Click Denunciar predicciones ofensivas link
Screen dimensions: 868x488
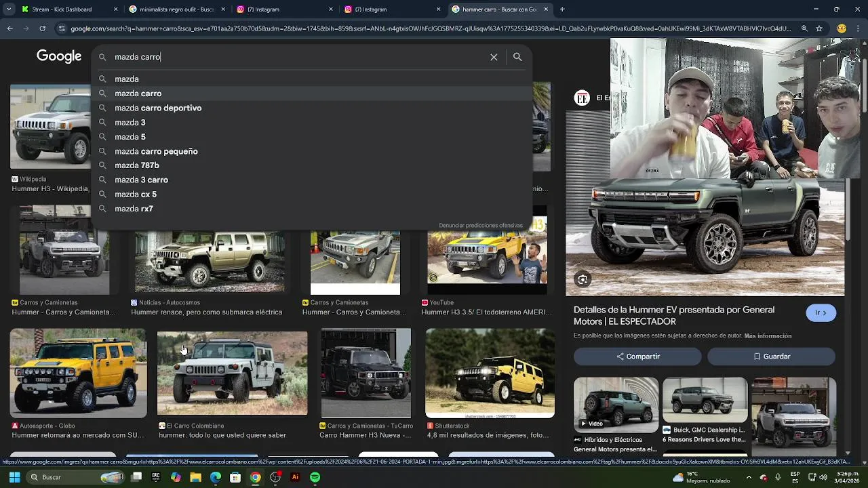point(481,226)
